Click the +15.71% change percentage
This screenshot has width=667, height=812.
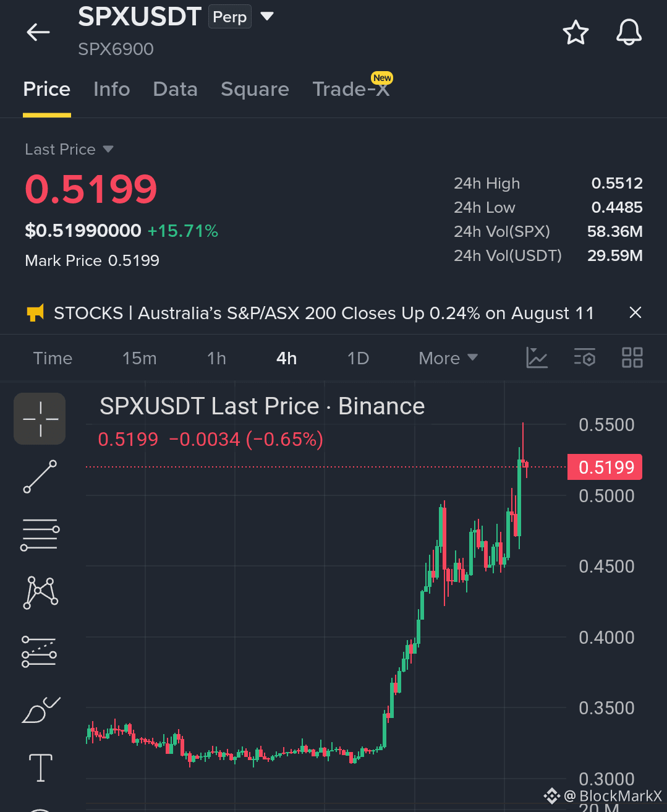click(183, 231)
